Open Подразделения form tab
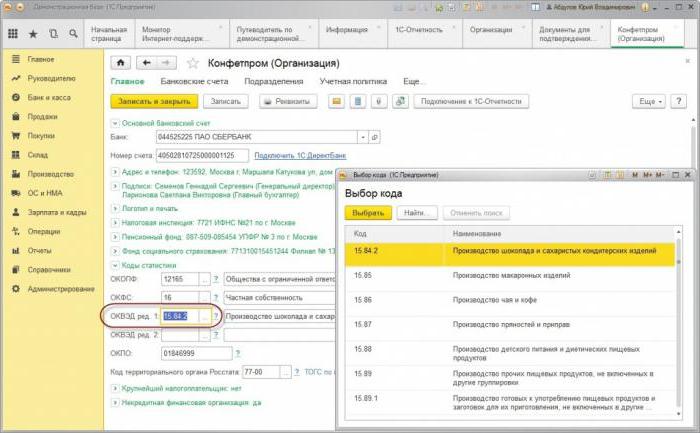 [274, 82]
